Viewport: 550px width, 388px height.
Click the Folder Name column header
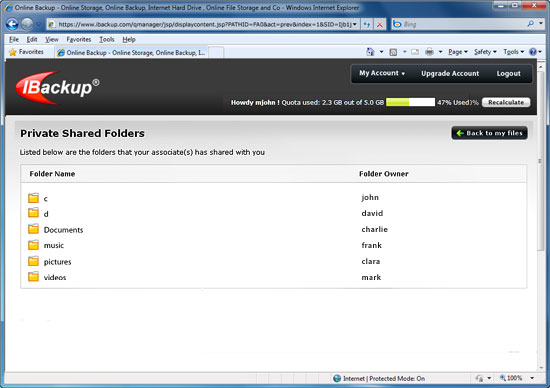[x=52, y=174]
